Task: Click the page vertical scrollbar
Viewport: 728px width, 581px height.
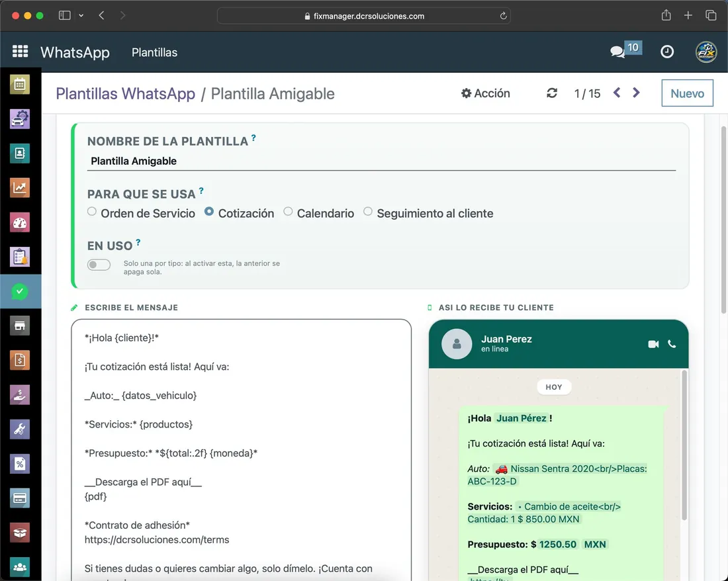Action: [723, 220]
